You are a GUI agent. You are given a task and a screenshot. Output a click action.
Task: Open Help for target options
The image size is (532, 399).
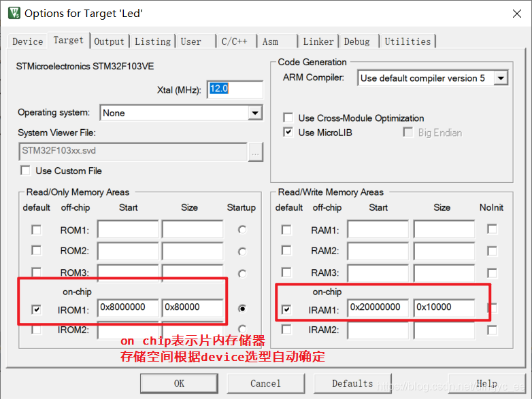coord(487,383)
